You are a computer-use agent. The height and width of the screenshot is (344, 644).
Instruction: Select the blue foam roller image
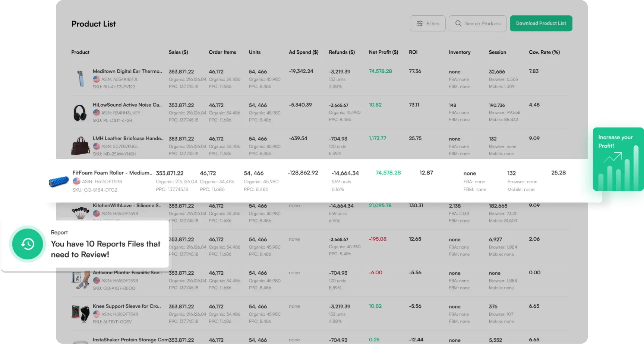pos(59,182)
